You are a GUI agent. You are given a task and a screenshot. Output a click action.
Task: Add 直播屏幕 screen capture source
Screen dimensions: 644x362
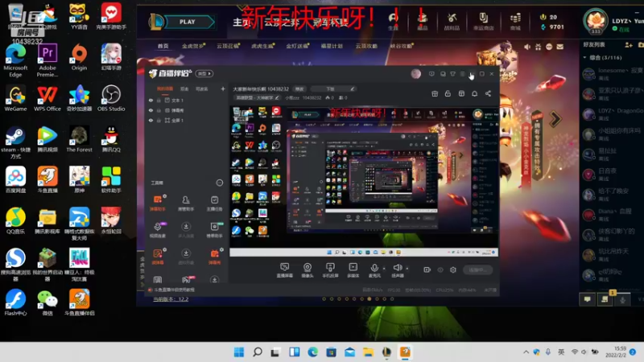click(284, 270)
